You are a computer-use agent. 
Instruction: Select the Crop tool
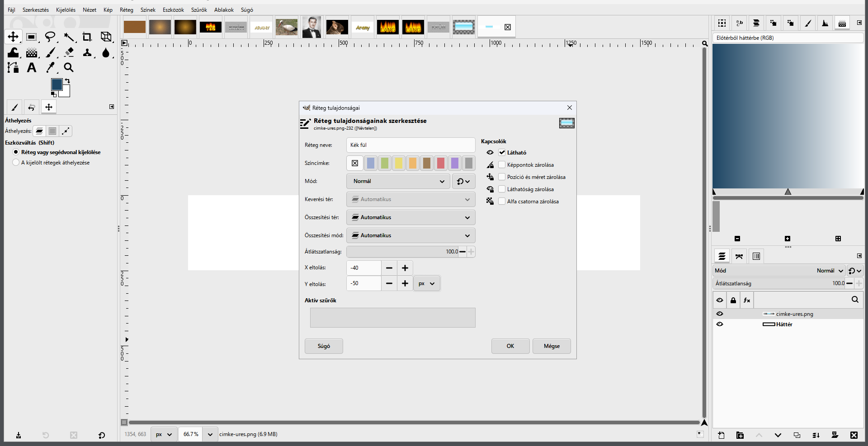click(87, 37)
